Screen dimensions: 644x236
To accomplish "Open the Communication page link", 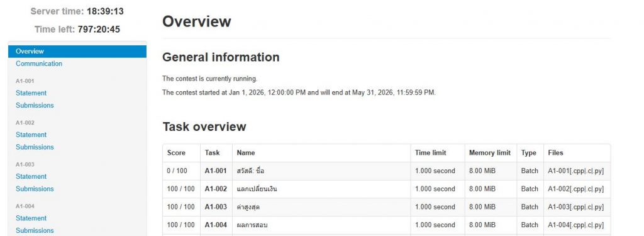I will [39, 64].
